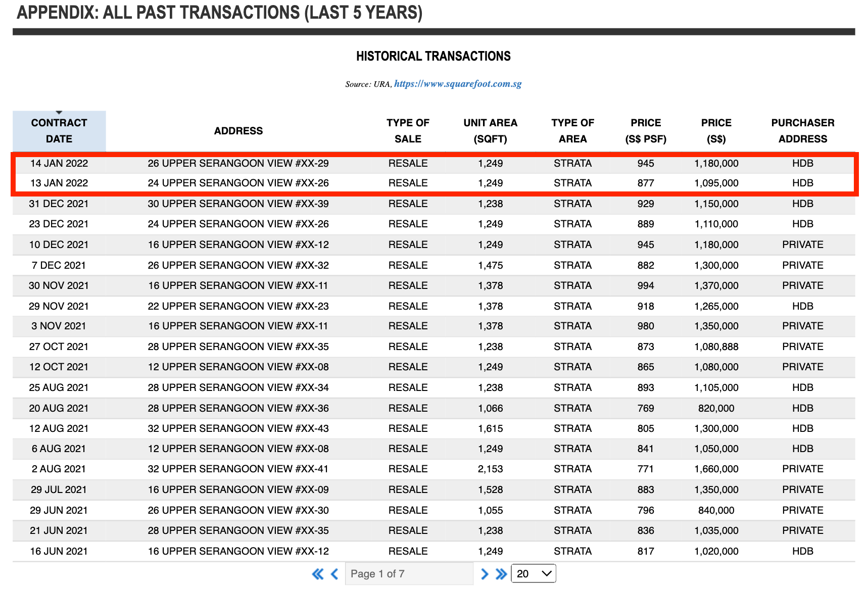Select date cell '12 OCT 2021'
This screenshot has width=868, height=591.
[x=59, y=367]
